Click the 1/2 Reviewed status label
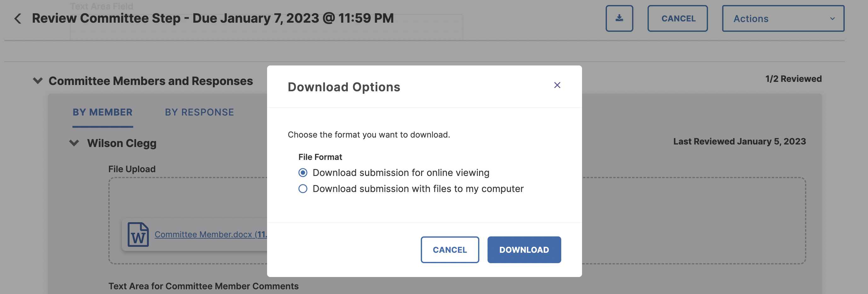This screenshot has width=868, height=294. pos(793,79)
